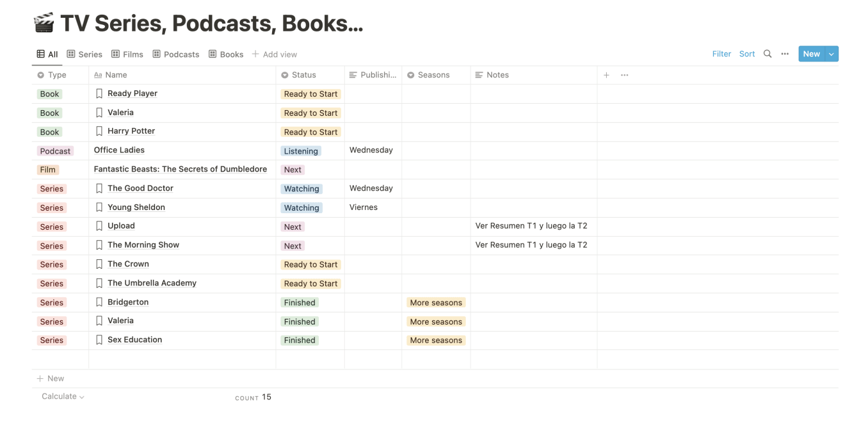This screenshot has width=868, height=434.
Task: Open the Young Sheldon entry
Action: pos(136,207)
